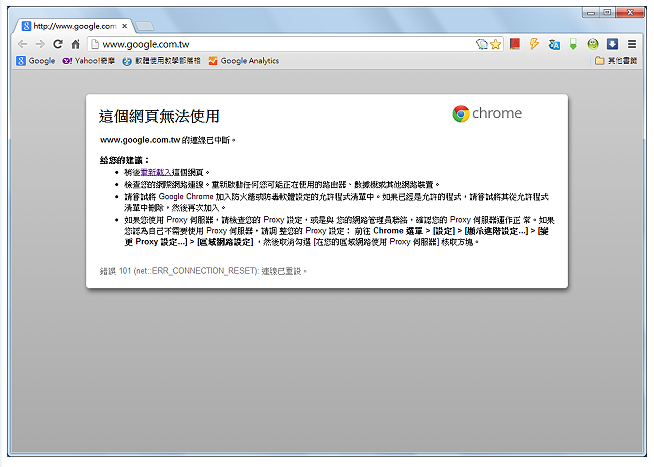Open the Google Analytics bookmark

pos(244,61)
